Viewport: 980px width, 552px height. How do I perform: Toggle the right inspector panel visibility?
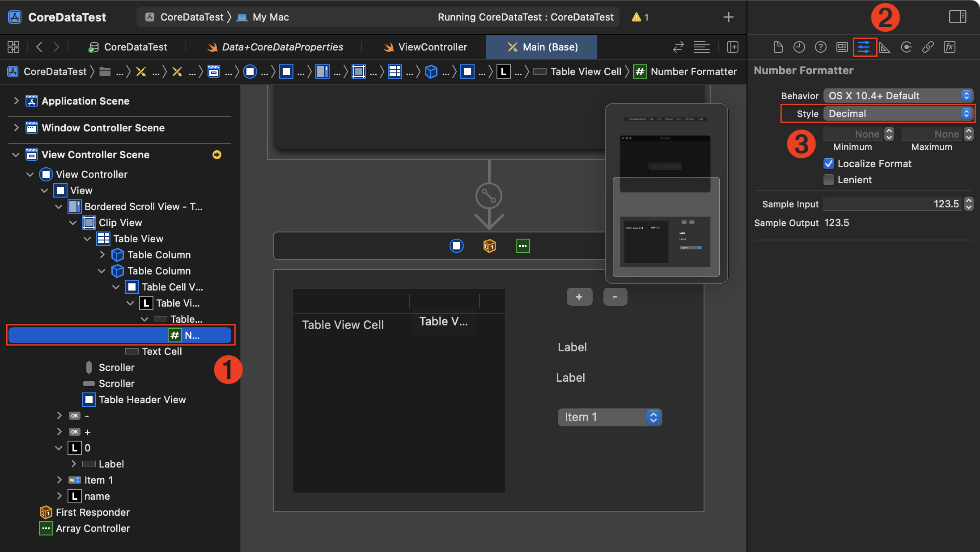coord(957,17)
